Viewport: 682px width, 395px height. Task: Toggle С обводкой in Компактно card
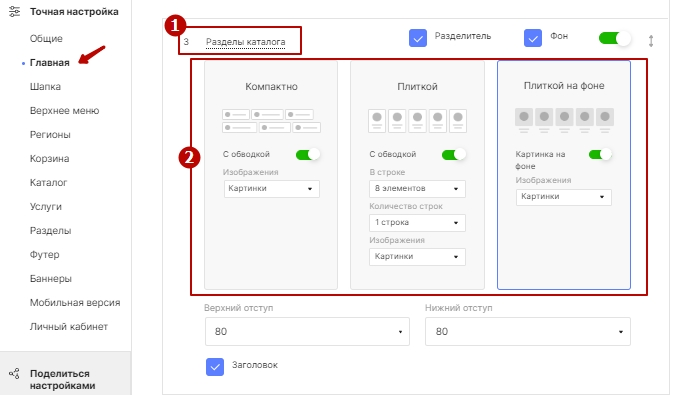coord(308,154)
